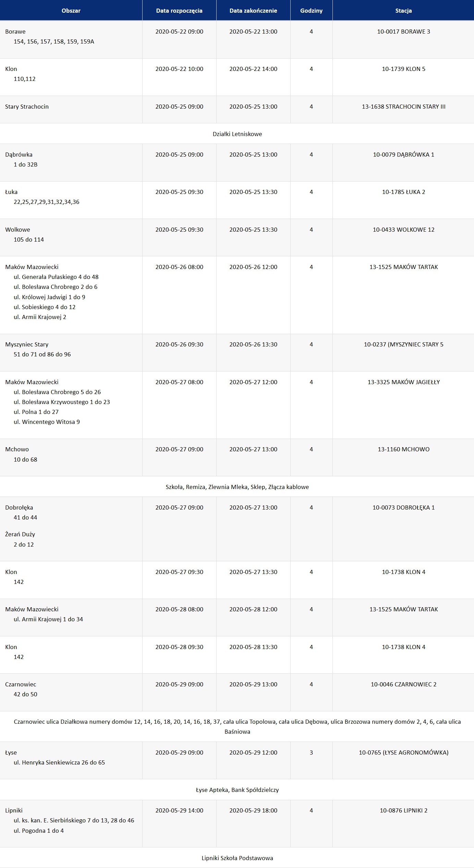Image resolution: width=474 pixels, height=868 pixels.
Task: Click station 10-1739 KLON 5
Action: pos(403,69)
